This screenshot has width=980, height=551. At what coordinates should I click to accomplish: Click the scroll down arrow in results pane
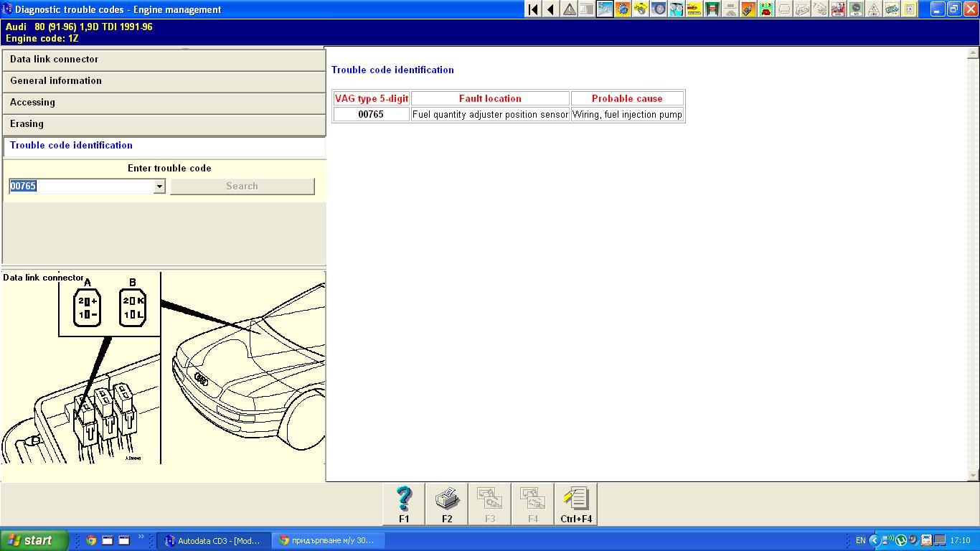pyautogui.click(x=974, y=475)
